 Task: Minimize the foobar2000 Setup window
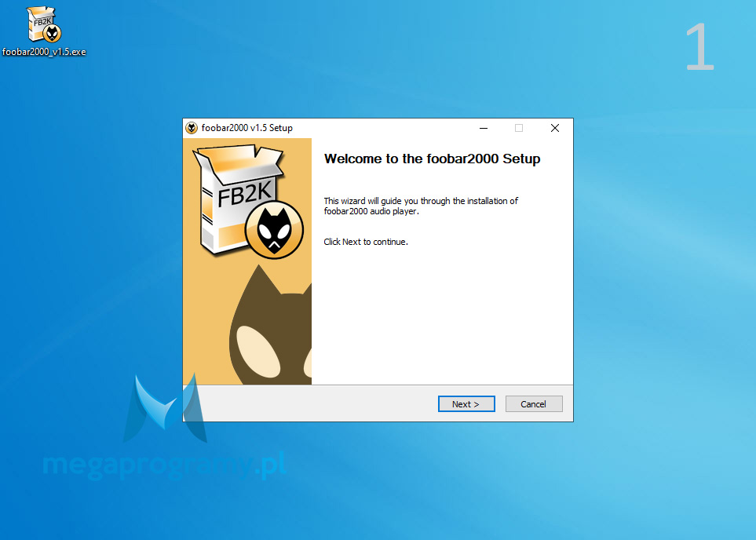click(484, 128)
